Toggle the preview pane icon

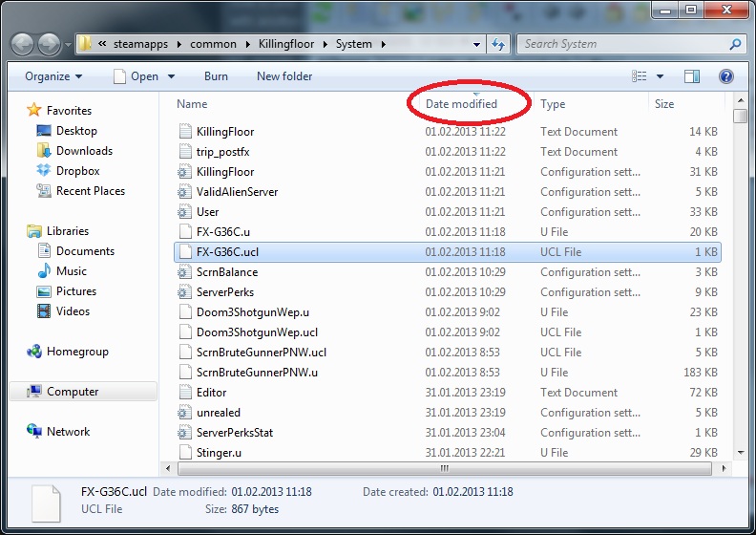692,76
